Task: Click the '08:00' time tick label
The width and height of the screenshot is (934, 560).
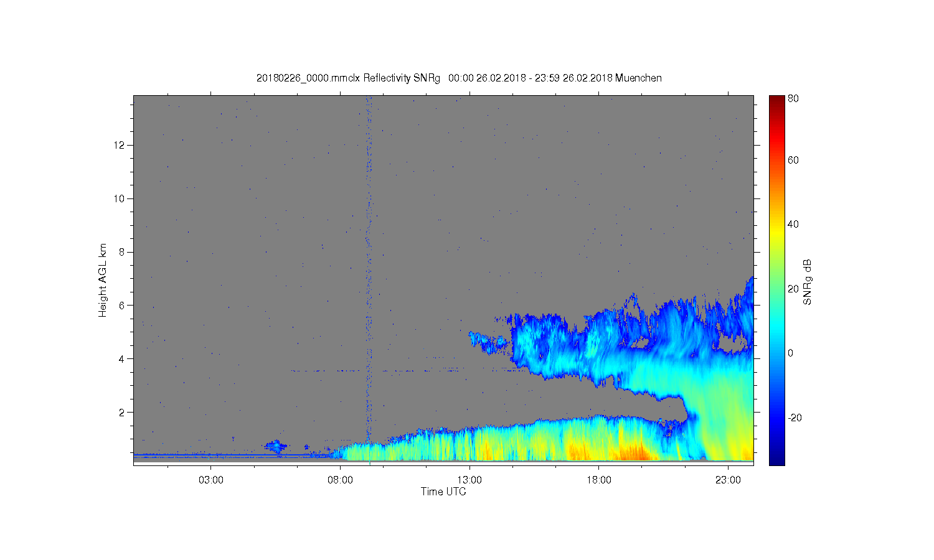Action: click(340, 480)
